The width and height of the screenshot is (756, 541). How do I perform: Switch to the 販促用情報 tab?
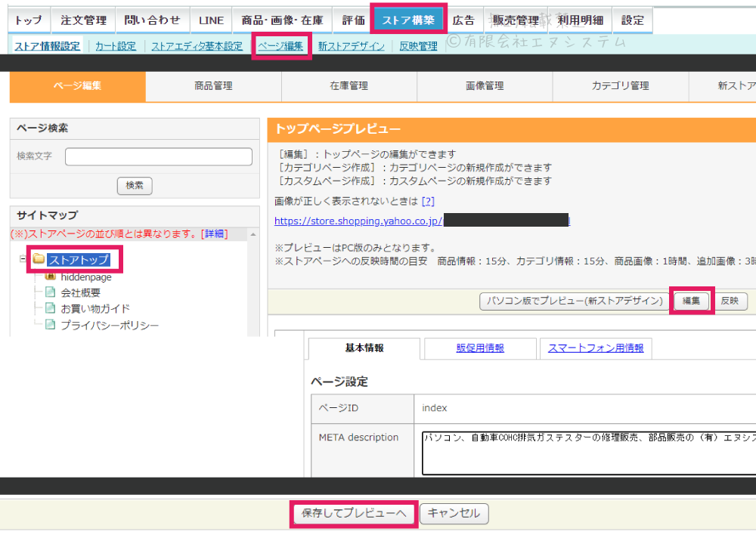[480, 348]
